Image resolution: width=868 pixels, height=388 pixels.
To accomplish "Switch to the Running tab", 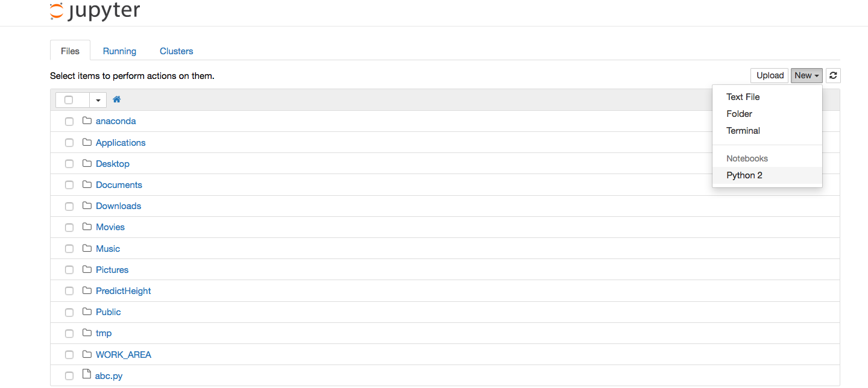I will (119, 51).
